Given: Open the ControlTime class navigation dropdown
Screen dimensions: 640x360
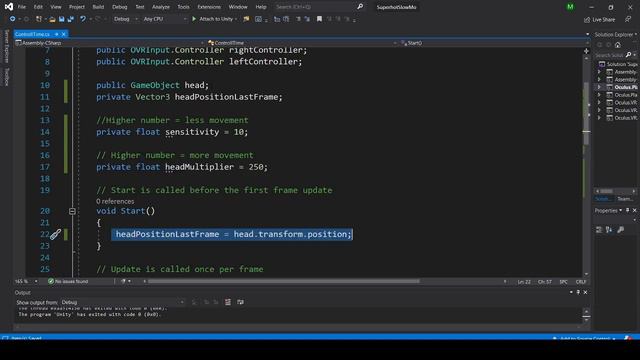Looking at the screenshot, I should [x=302, y=43].
